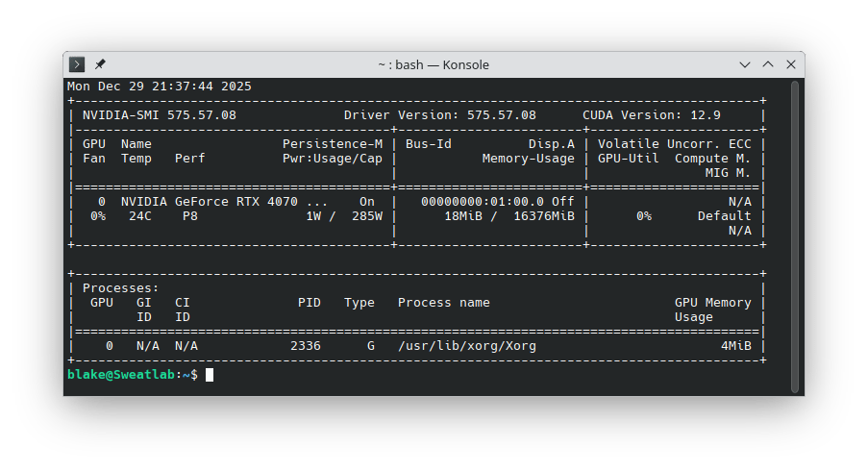Click 'NVIDIA GeForce RTX 4070 ...' GPU name
This screenshot has width=868, height=471.
click(x=225, y=202)
